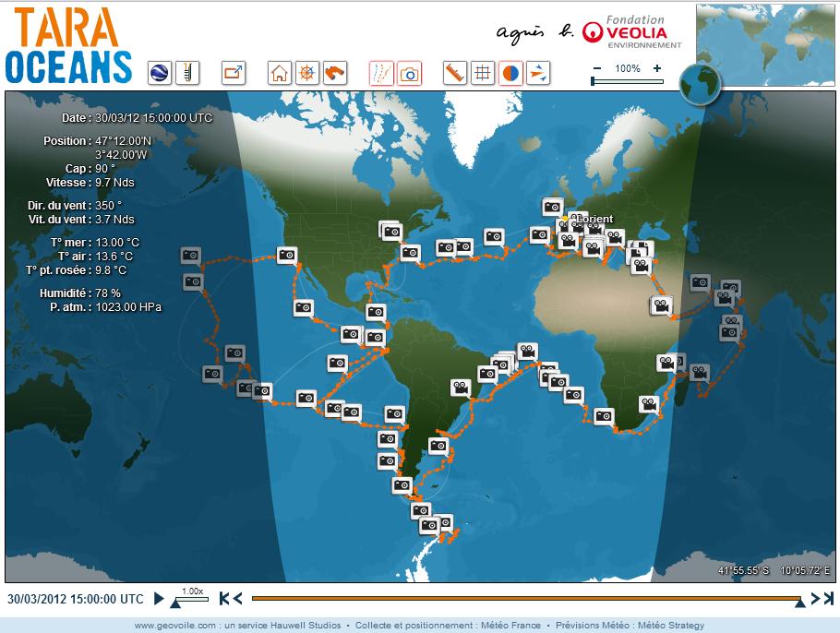Click the cursor coordinates 41°55.55' S readout
Viewport: 840px width, 633px height.
pos(744,570)
